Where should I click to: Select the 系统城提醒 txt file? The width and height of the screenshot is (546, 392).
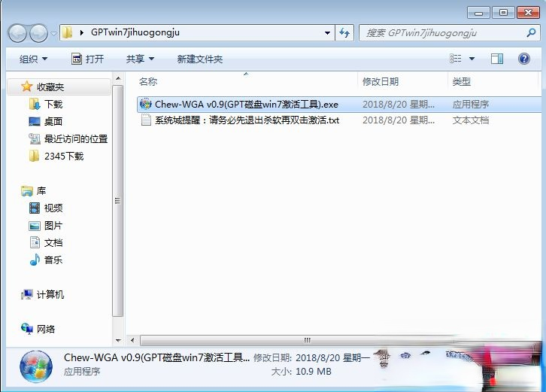point(247,120)
